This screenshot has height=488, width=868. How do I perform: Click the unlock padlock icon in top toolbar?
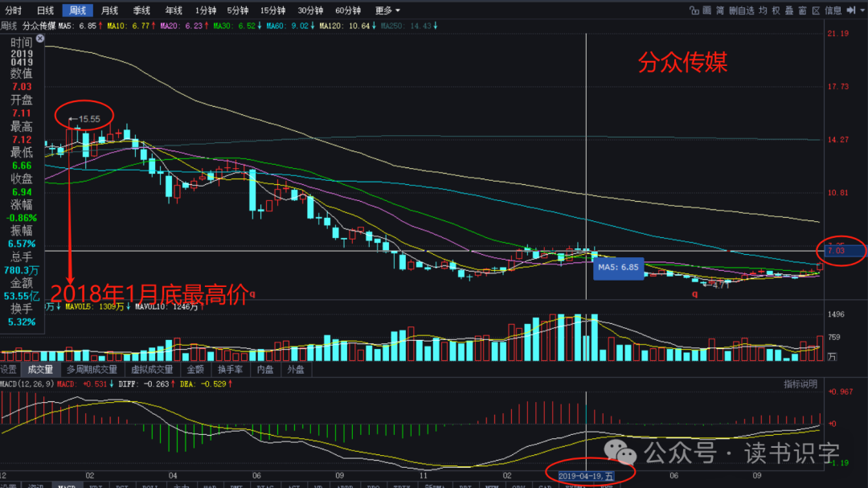click(694, 10)
